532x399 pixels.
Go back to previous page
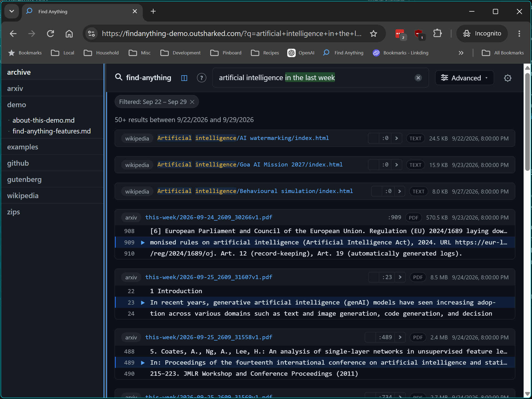13,34
